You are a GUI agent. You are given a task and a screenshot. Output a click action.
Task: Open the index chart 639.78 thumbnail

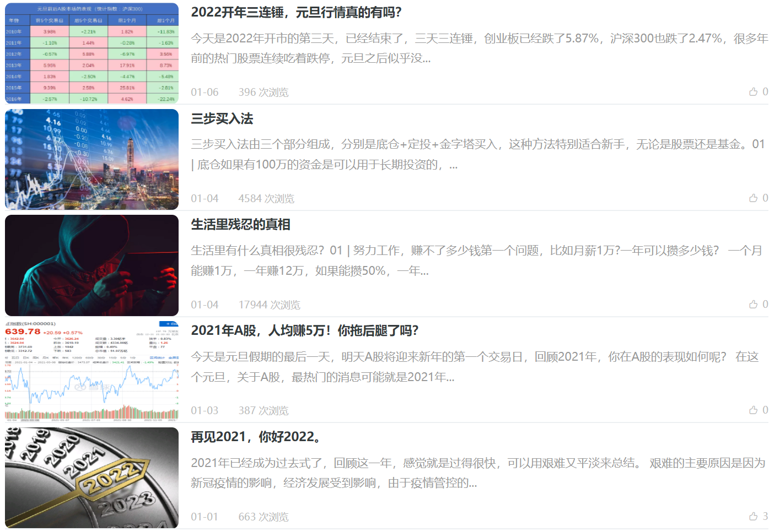click(x=92, y=371)
